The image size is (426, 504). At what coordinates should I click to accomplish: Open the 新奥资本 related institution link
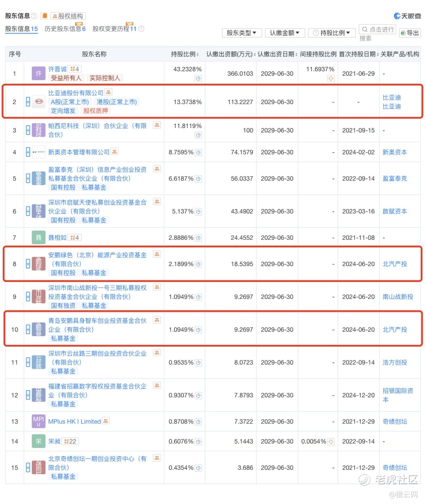[395, 152]
